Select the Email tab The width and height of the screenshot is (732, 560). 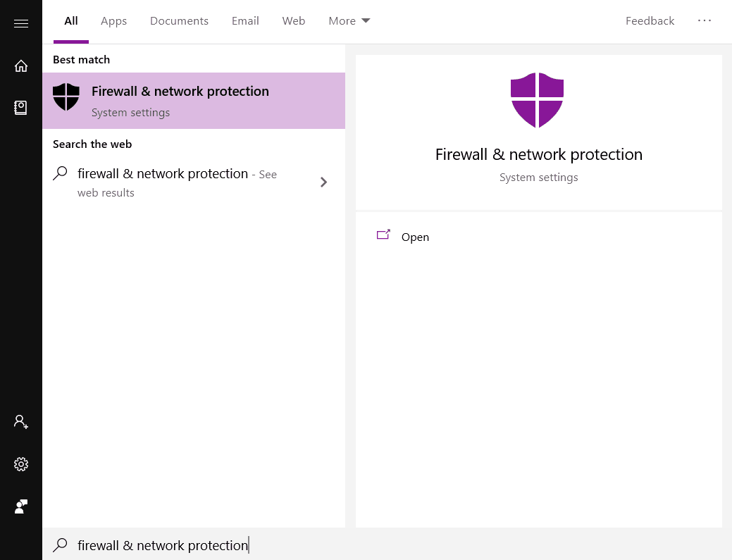click(x=245, y=21)
